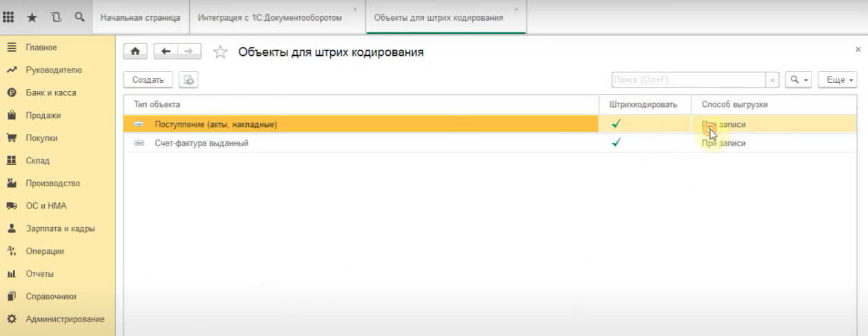Create new item by copying icon
This screenshot has height=336, width=868.
188,79
